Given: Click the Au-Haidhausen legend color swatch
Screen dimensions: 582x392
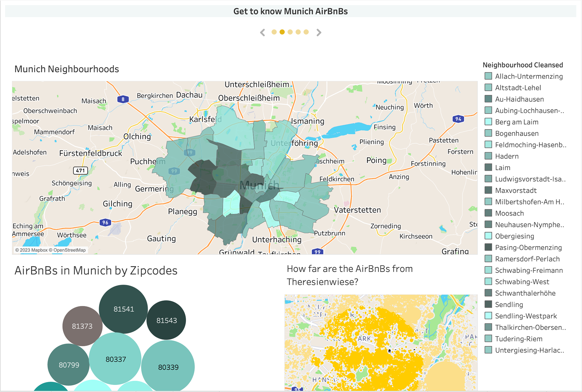Looking at the screenshot, I should click(488, 99).
